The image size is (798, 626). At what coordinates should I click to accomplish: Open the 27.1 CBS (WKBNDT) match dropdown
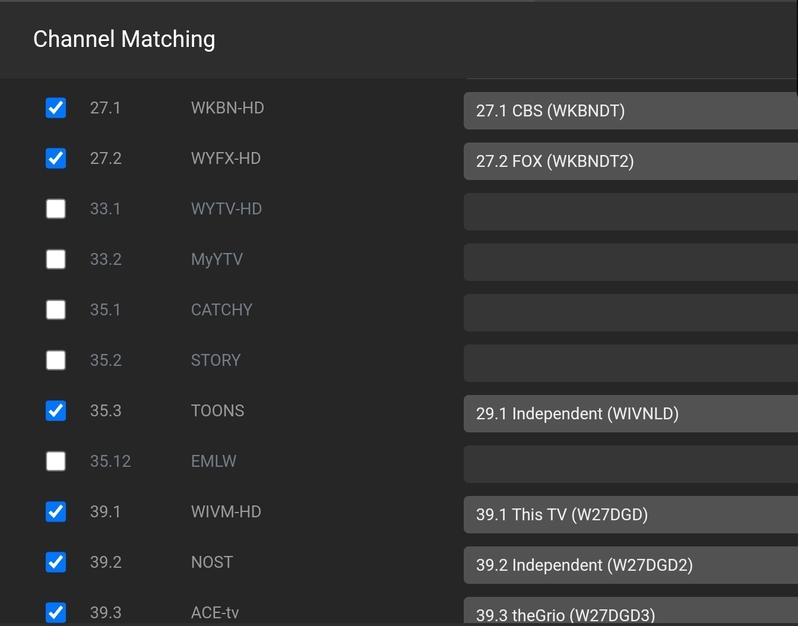630,111
